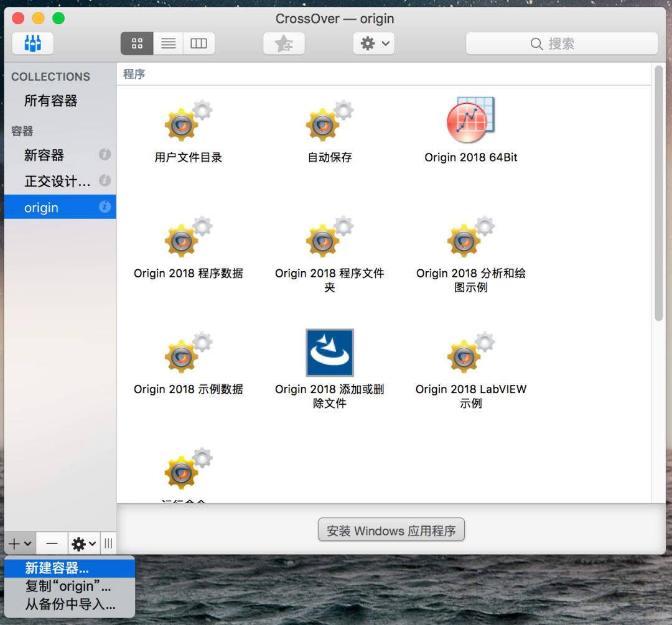
Task: Click the minus remove bottle button
Action: [52, 544]
